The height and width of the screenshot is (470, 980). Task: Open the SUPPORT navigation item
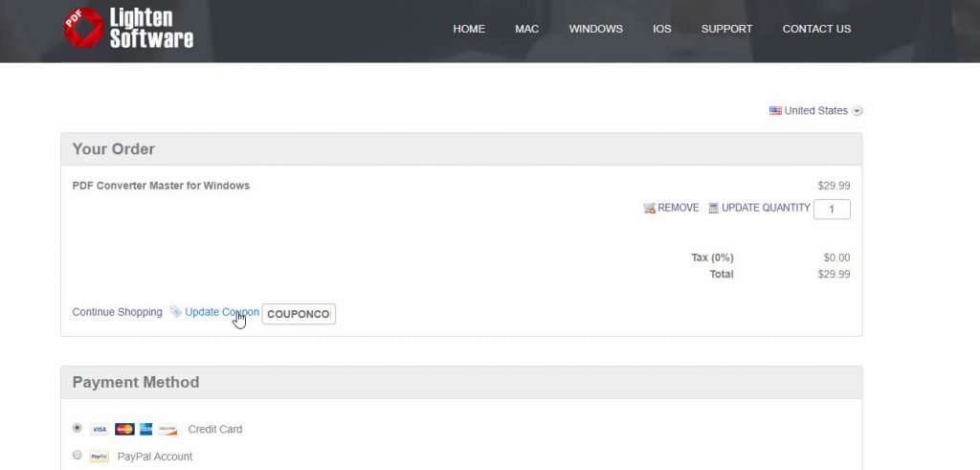727,29
